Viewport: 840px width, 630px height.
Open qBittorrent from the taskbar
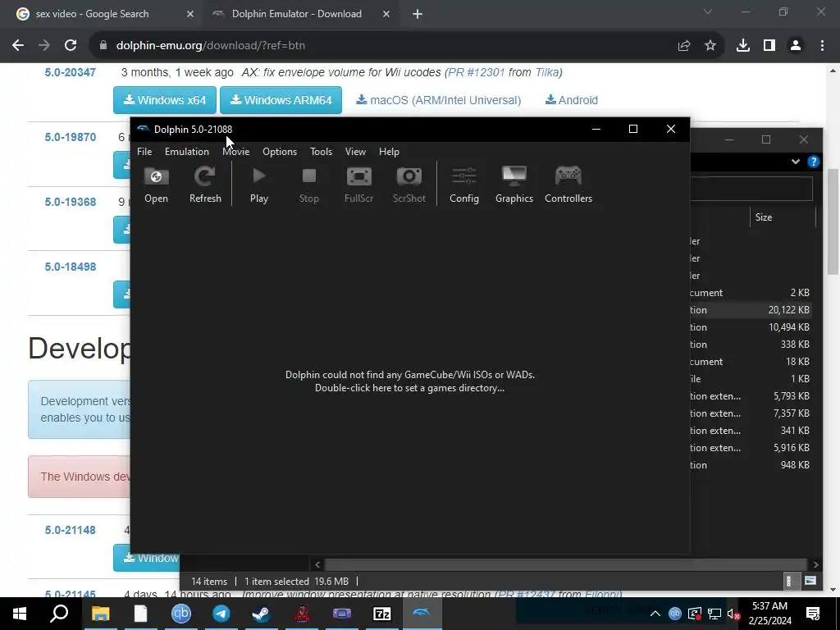181,614
